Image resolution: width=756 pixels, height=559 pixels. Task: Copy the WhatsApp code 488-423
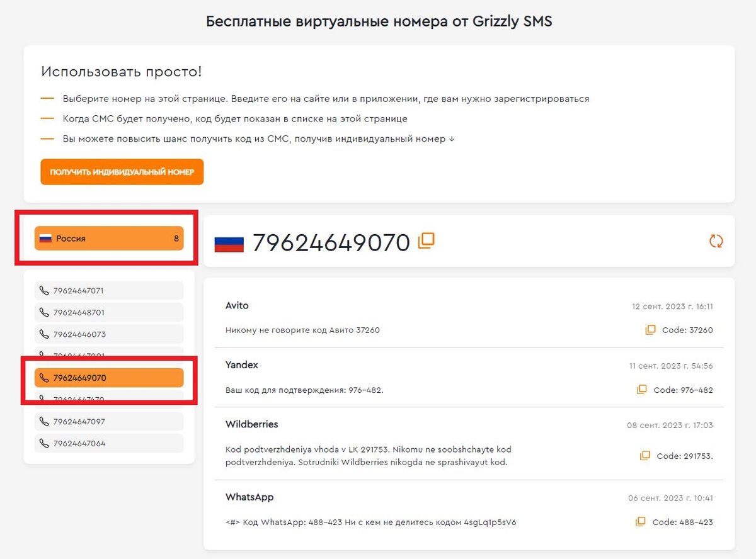pos(641,522)
